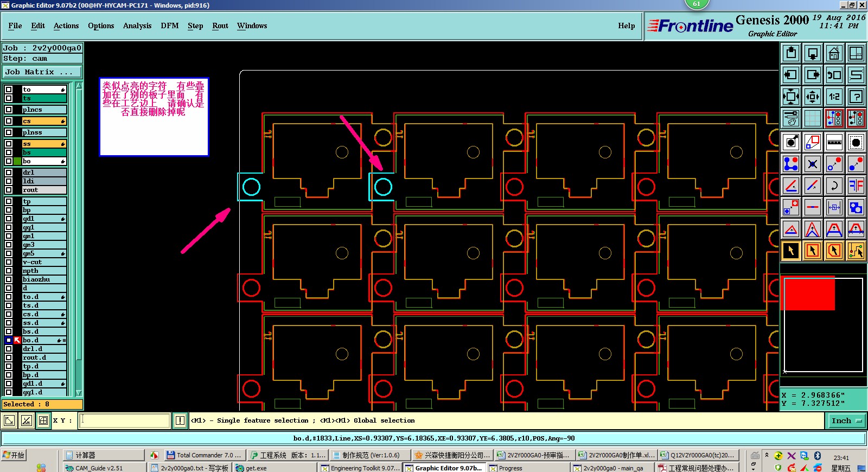Select the 'gm5' layer row

pyautogui.click(x=44, y=253)
